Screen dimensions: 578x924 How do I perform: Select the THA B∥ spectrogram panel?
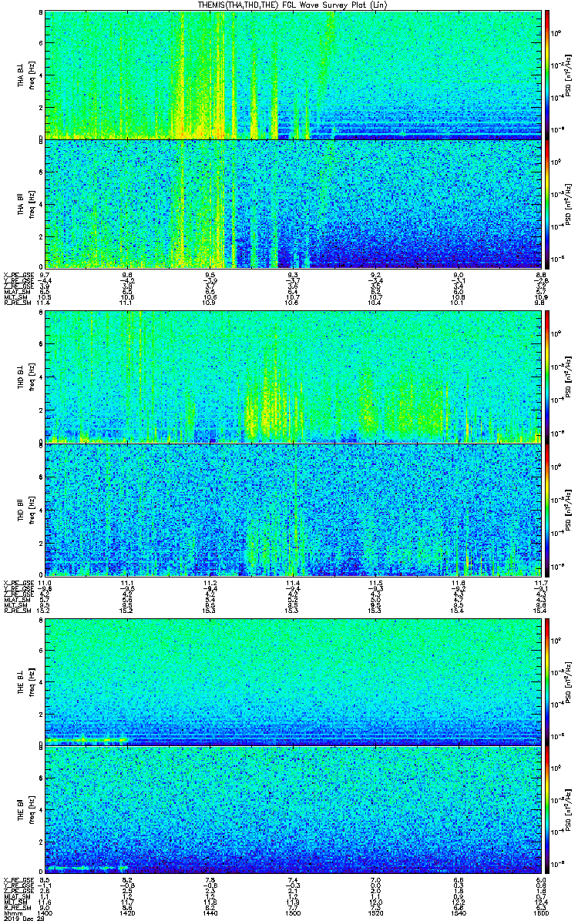coord(294,203)
